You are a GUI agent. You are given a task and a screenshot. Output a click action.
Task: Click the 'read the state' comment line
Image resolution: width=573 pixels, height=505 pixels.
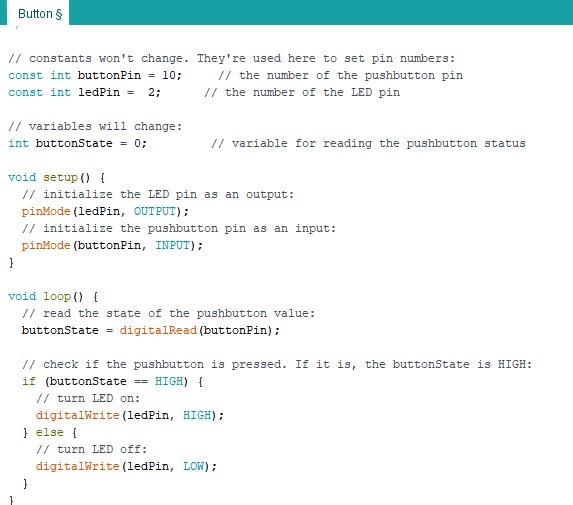pos(168,314)
